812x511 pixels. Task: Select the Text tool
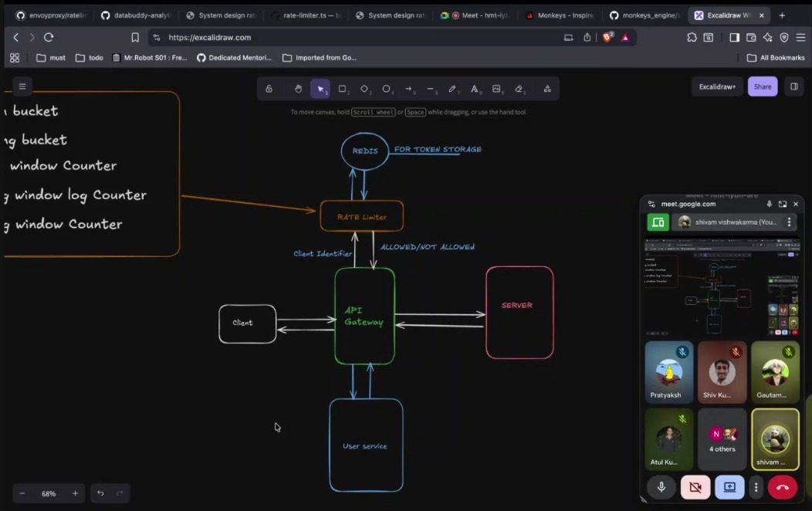(x=475, y=89)
